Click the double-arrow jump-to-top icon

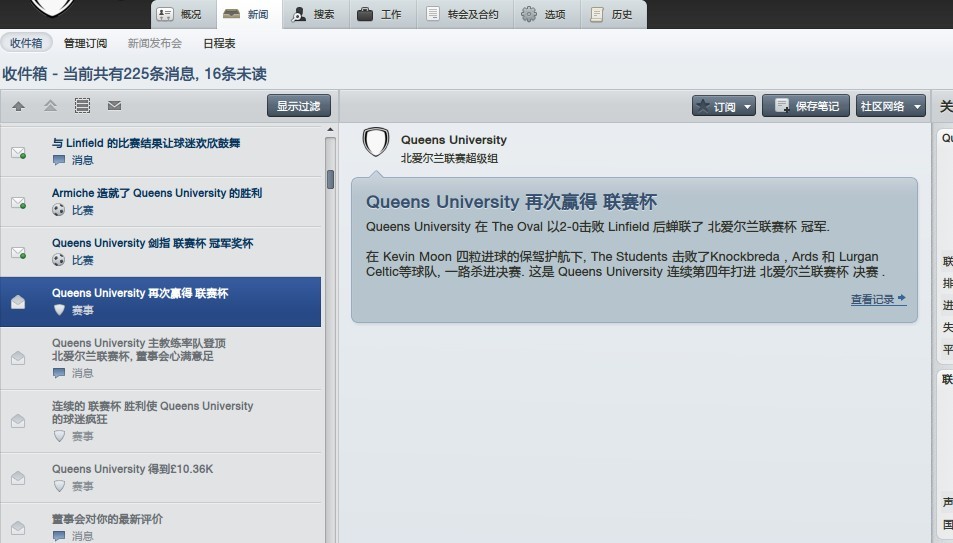pos(50,106)
